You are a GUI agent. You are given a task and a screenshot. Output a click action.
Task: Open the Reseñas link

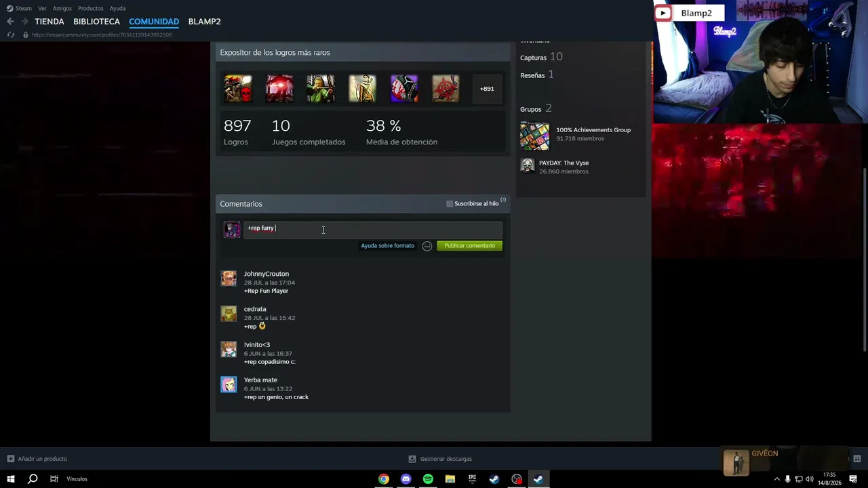(x=532, y=75)
